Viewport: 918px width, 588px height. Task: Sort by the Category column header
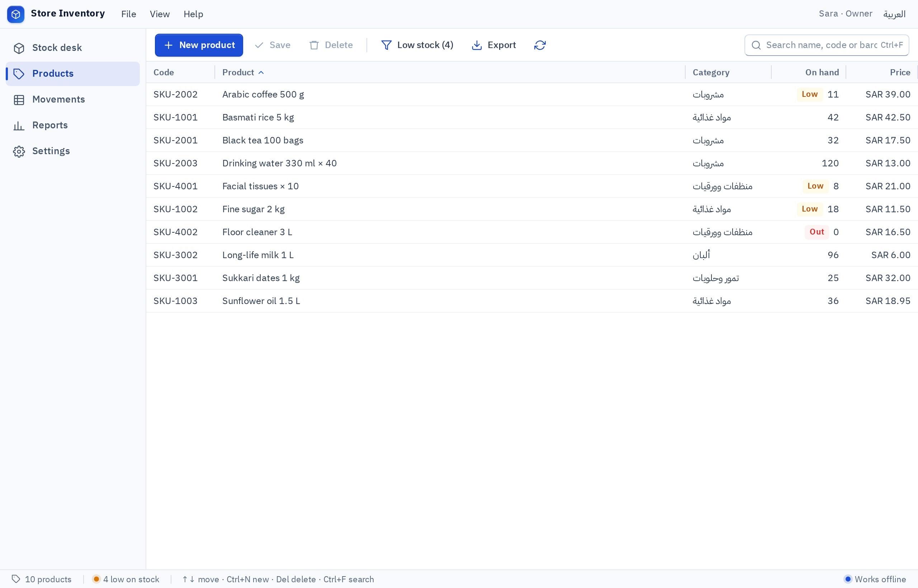(728, 72)
